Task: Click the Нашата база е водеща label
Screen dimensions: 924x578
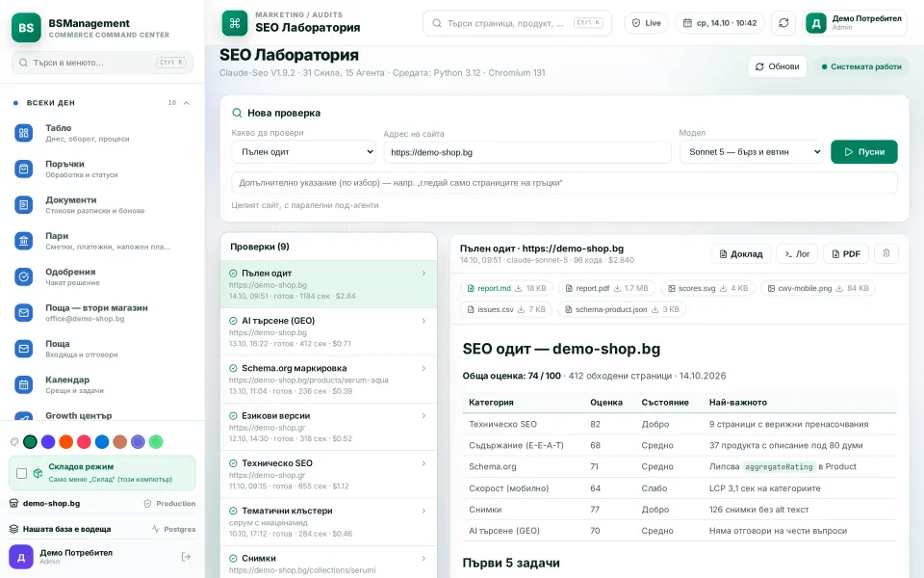Action: 66,529
